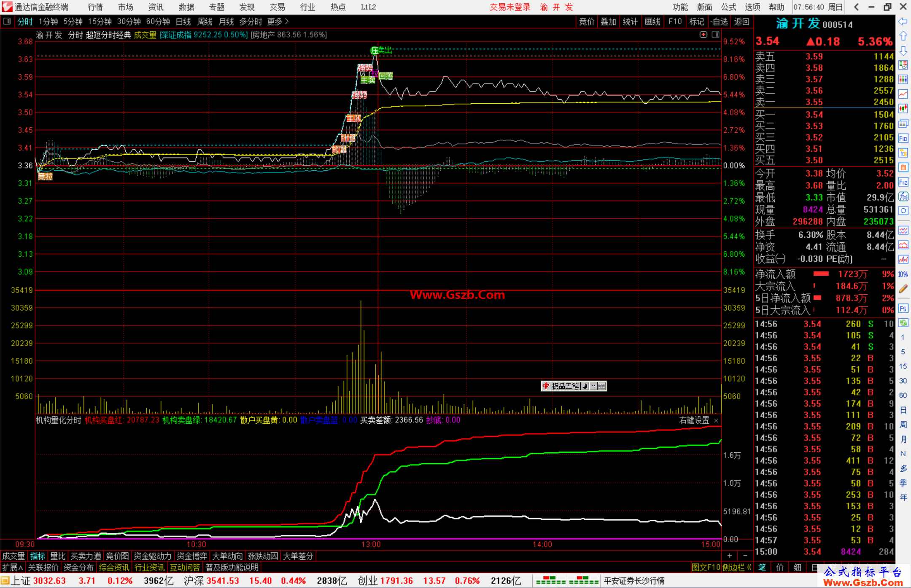The width and height of the screenshot is (911, 588).
Task: Select the 季 quarterly period in sidebar
Action: [903, 483]
